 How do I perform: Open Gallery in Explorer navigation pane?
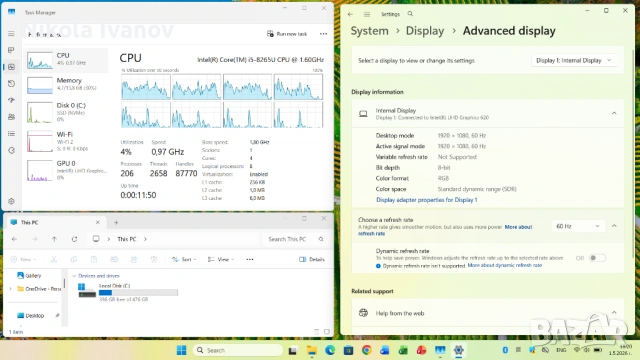pos(29,276)
